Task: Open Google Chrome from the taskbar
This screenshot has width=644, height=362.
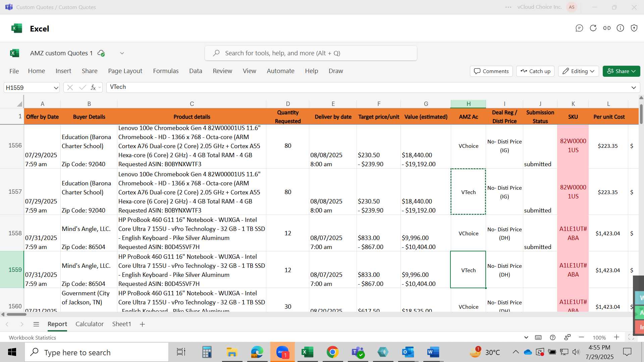Action: [332, 352]
